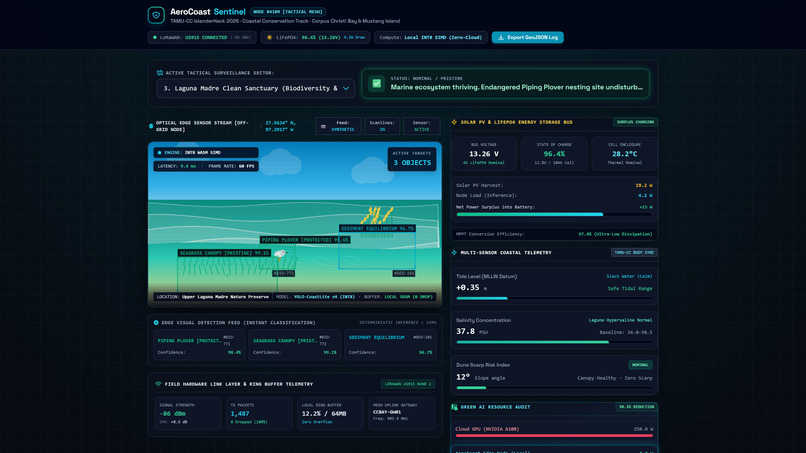
Task: Click coordinates 27.5624° N, 97.2917° W
Action: [281, 126]
